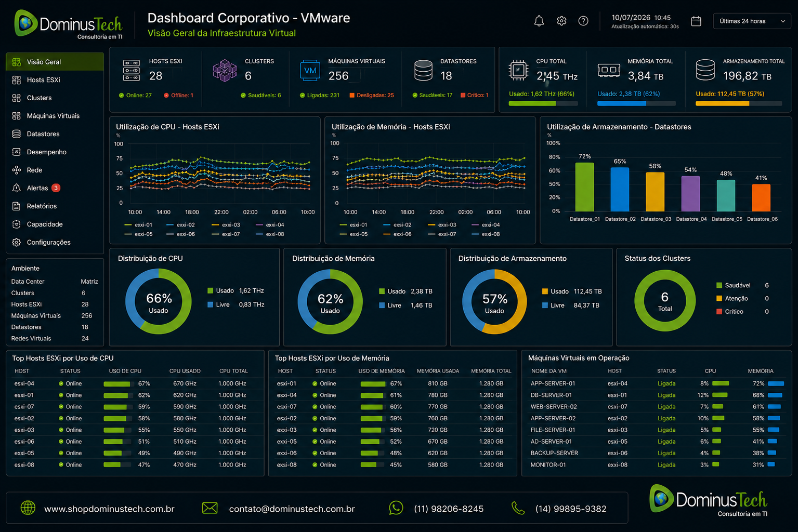Click the Datastore_04 purple bar
Screen dimensions: 798x532
coord(690,194)
